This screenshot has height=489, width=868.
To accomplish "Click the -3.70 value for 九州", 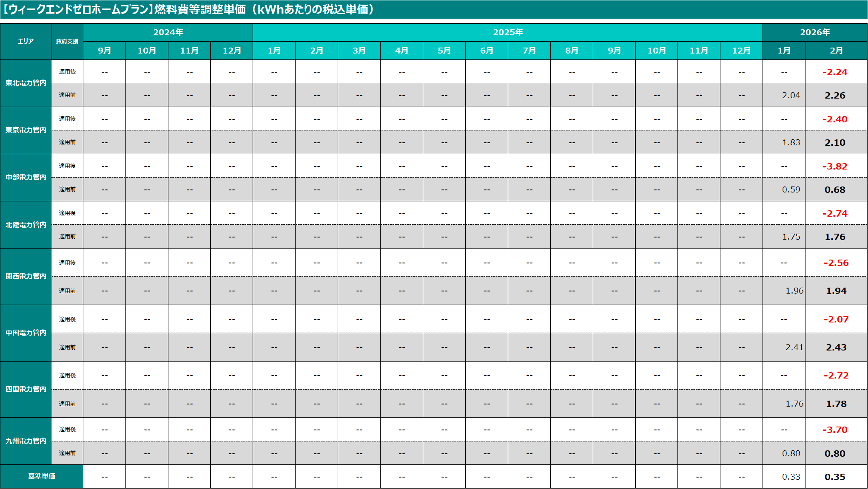I will (835, 430).
